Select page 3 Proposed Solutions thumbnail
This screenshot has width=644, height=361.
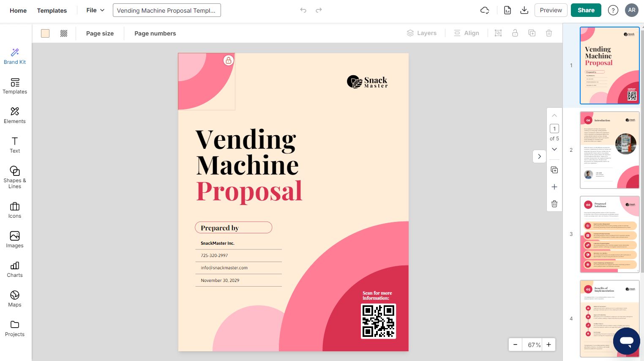coord(609,234)
